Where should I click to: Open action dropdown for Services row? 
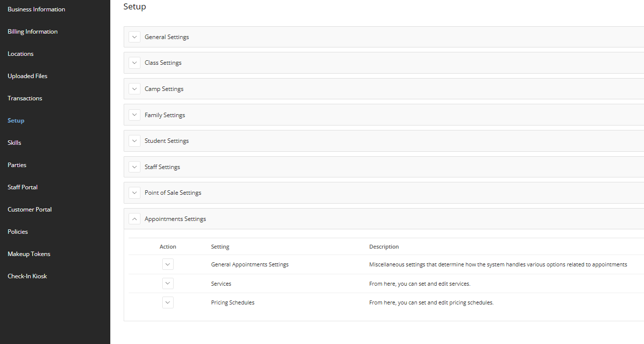[x=168, y=284]
